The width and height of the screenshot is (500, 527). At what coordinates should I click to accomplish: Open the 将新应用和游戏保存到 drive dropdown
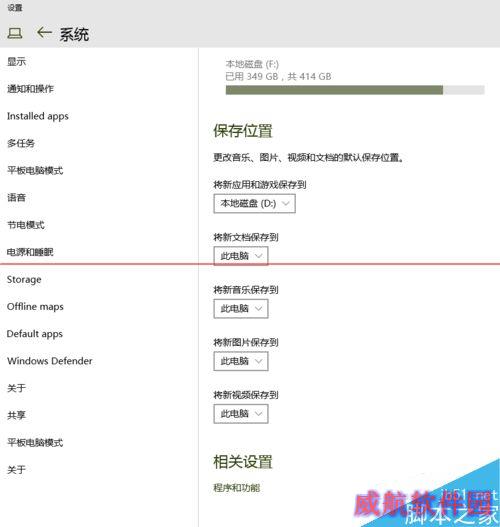point(254,204)
